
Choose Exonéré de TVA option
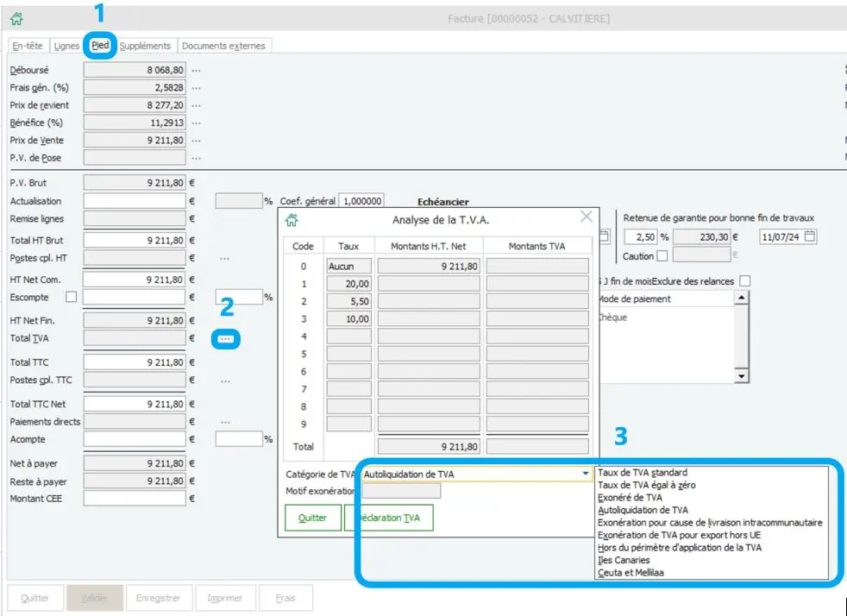point(630,498)
